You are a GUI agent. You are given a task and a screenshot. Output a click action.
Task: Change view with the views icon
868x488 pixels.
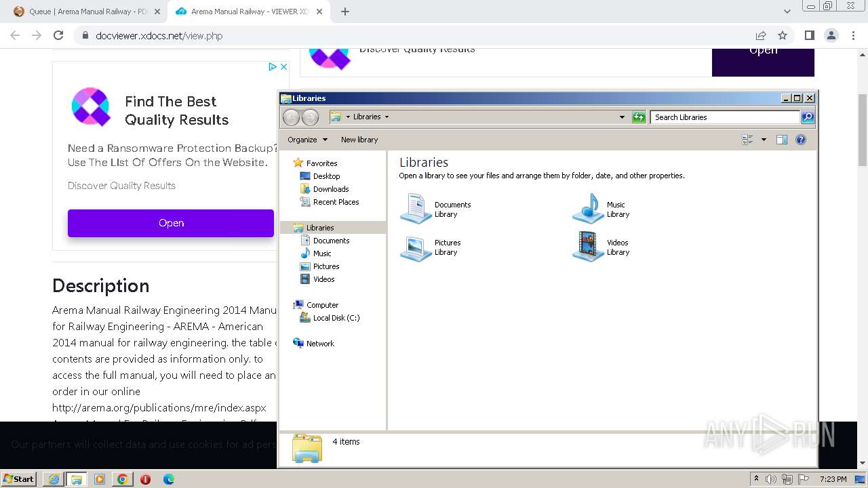pyautogui.click(x=748, y=140)
